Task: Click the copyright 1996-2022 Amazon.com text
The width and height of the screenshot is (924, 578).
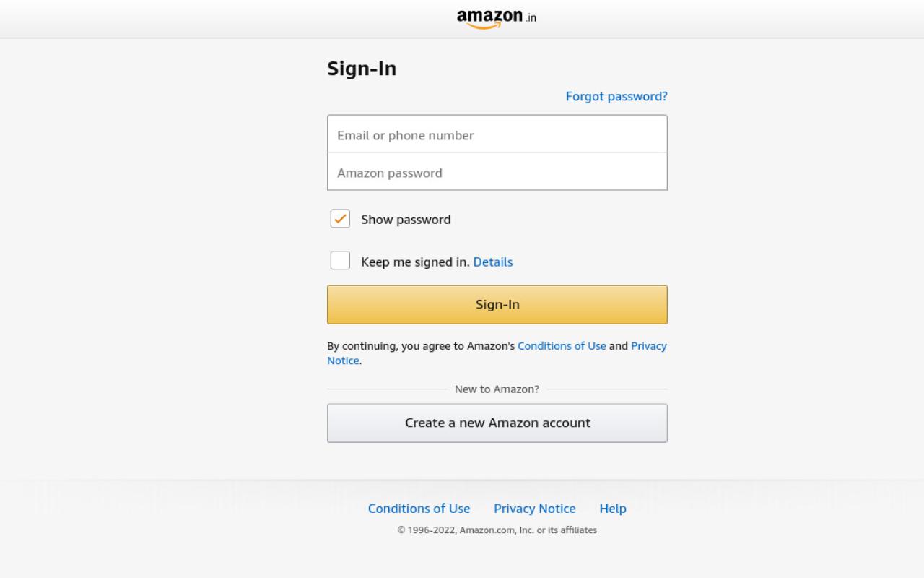Action: click(497, 530)
